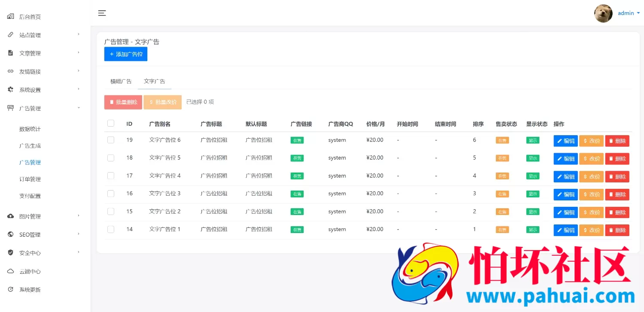Click the 系统设置 gear icon

coord(11,90)
